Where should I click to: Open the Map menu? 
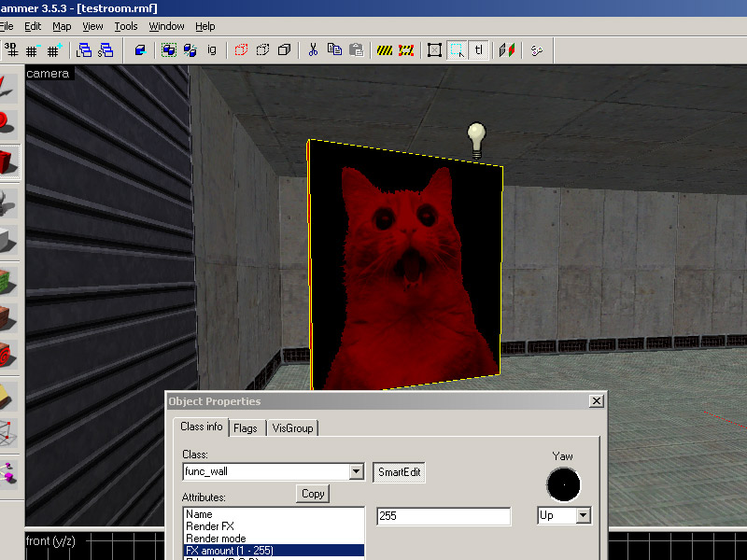[x=62, y=26]
